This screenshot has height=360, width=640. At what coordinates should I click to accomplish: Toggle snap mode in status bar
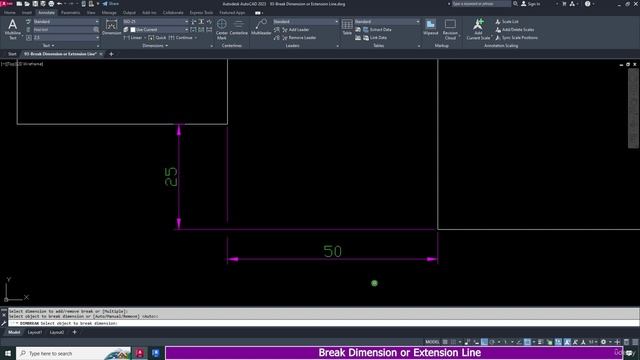[x=453, y=342]
